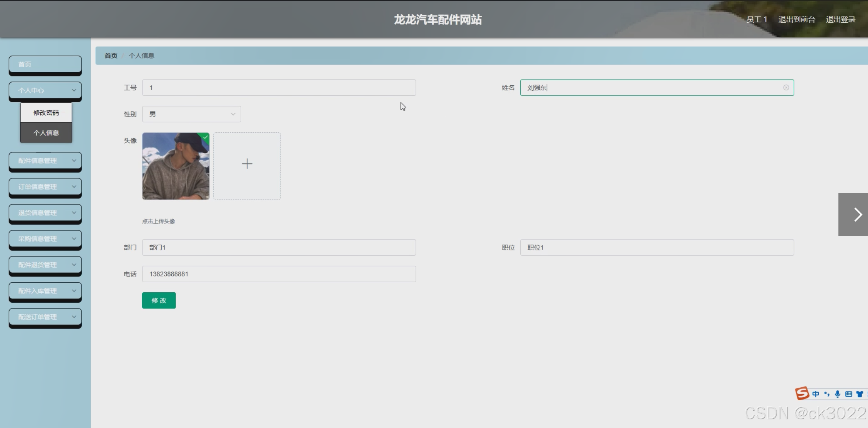Click the next arrow on right edge
Screen dimensions: 868x428
[x=858, y=215]
